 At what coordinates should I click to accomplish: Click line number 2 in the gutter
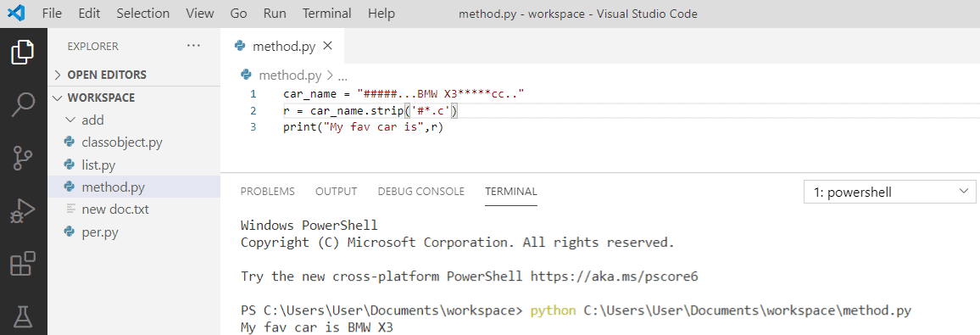click(253, 110)
